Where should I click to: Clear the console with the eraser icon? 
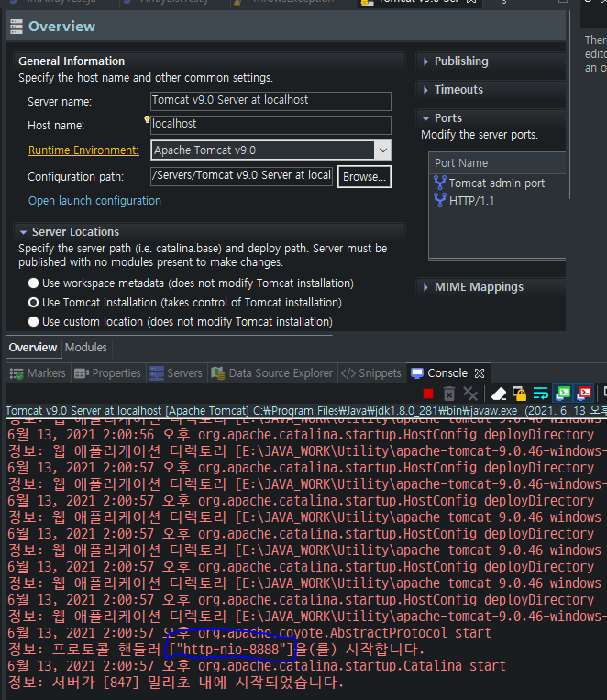[499, 394]
